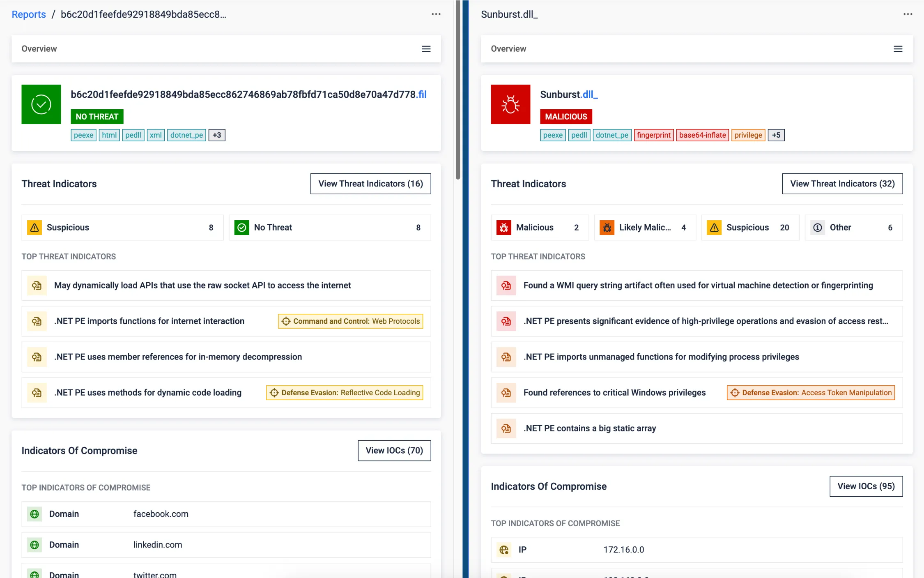Open right Overview hamburger menu

pos(898,49)
